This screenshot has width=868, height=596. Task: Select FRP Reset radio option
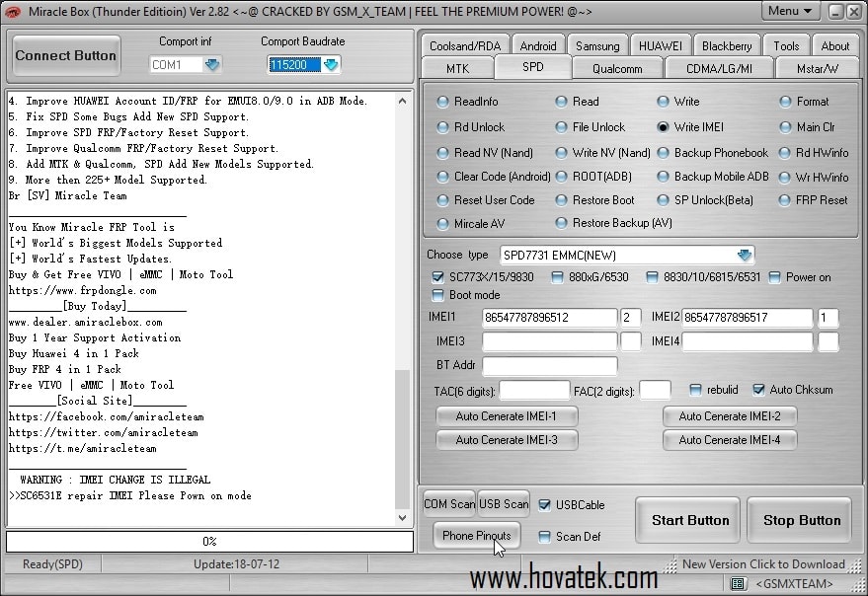click(814, 200)
